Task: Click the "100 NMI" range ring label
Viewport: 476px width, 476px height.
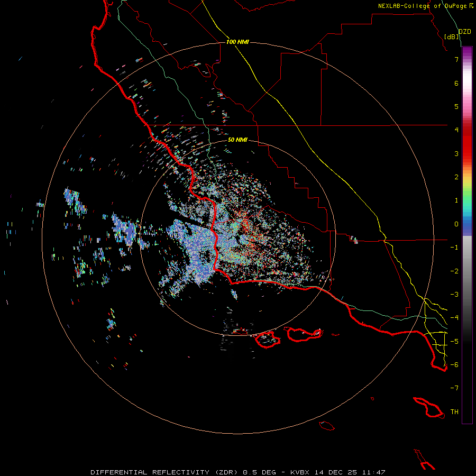Action: pyautogui.click(x=237, y=42)
